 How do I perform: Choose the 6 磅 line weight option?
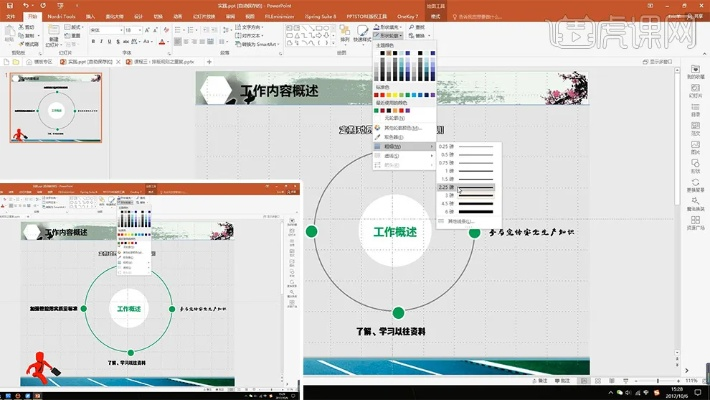point(471,212)
